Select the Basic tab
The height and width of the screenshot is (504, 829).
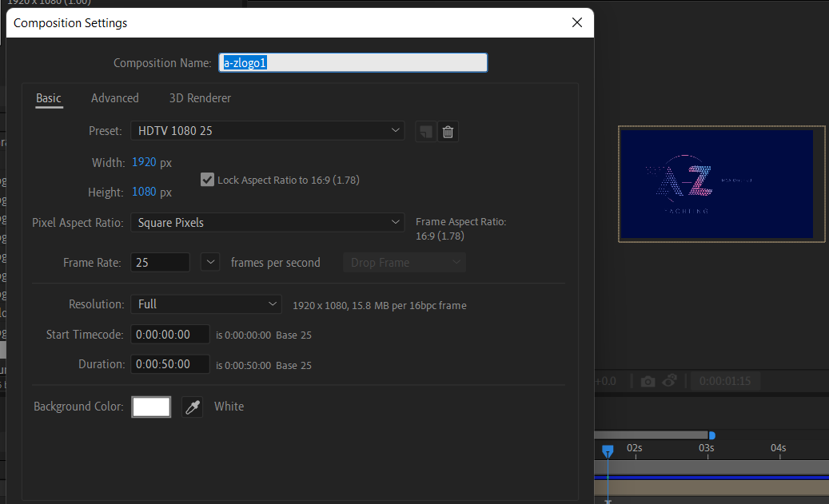point(48,98)
